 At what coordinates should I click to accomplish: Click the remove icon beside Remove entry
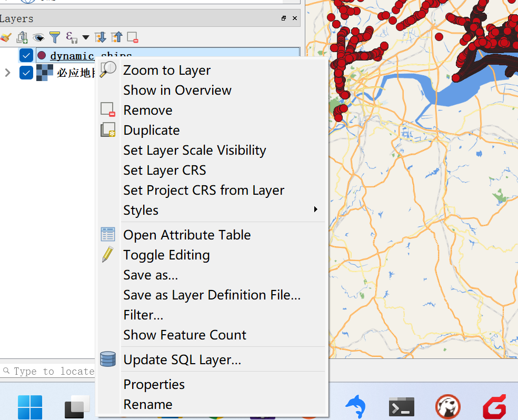click(x=108, y=109)
